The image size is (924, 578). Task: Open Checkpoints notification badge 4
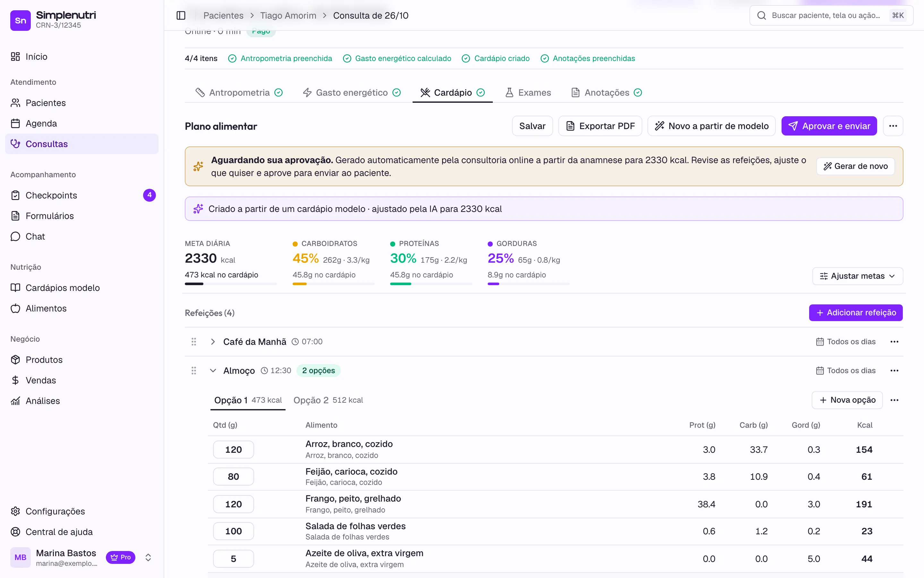(x=149, y=195)
